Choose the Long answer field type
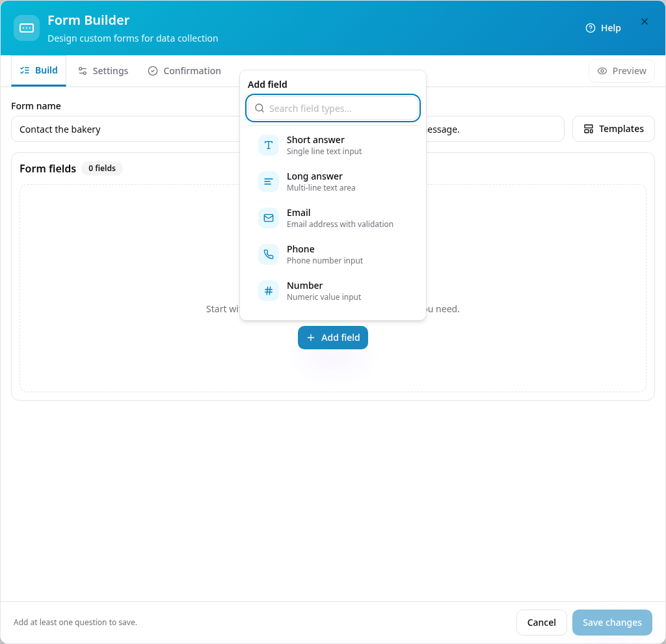Viewport: 666px width, 644px height. (x=333, y=181)
